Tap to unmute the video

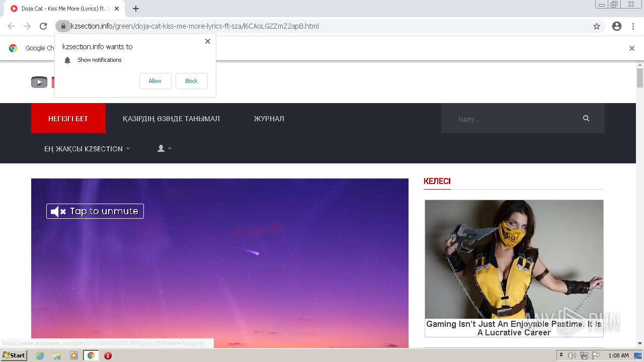point(95,211)
